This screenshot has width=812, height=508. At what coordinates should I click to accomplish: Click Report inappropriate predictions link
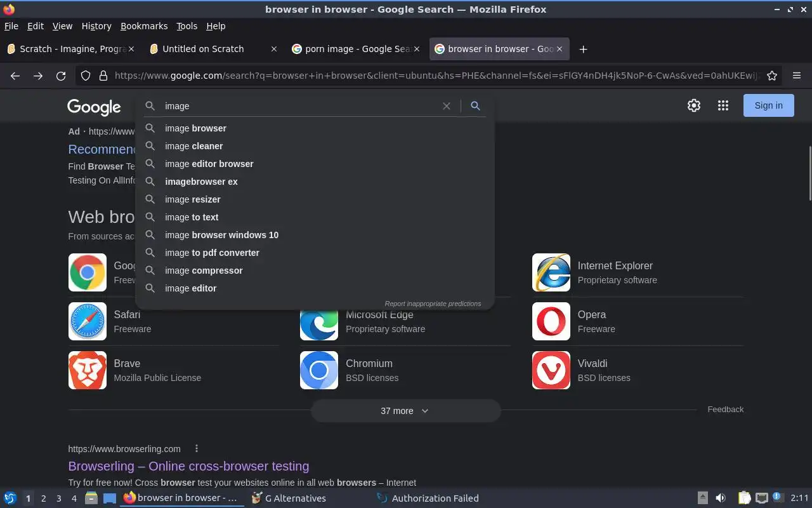[433, 304]
